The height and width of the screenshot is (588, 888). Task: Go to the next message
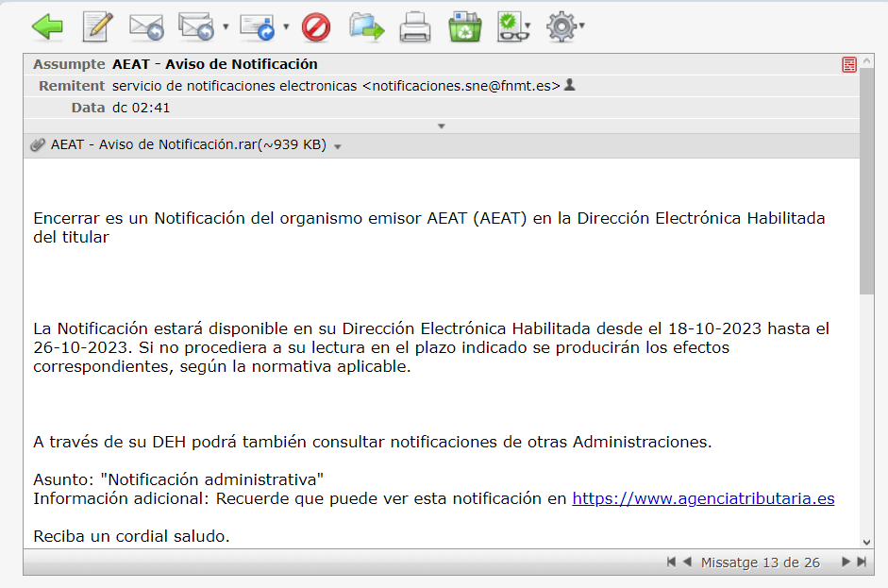[x=846, y=562]
